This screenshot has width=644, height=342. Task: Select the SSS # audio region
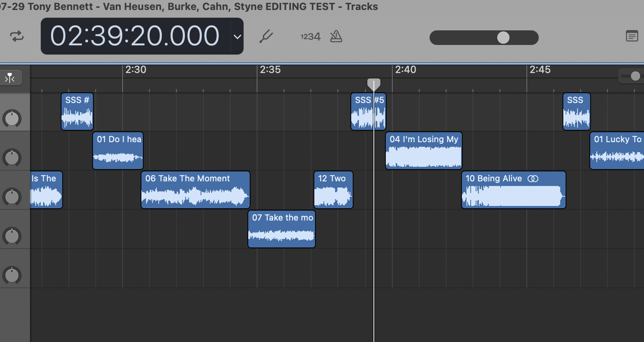[77, 111]
